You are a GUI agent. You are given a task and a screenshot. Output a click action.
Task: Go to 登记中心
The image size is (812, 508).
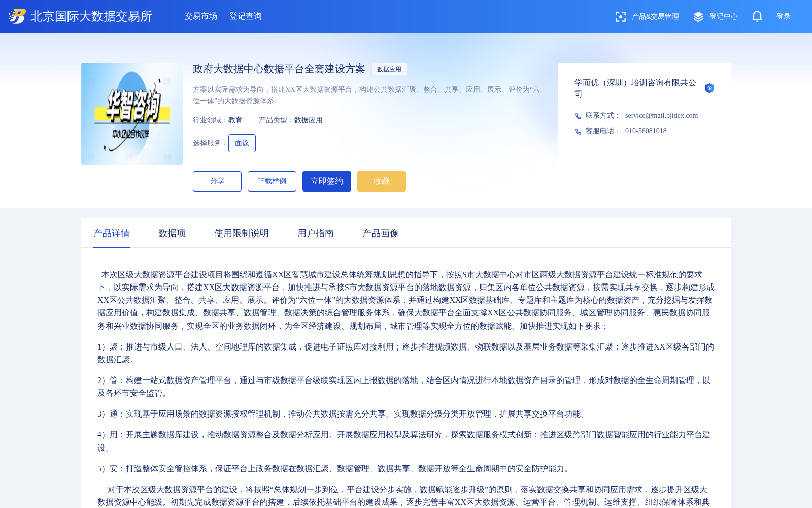point(724,17)
